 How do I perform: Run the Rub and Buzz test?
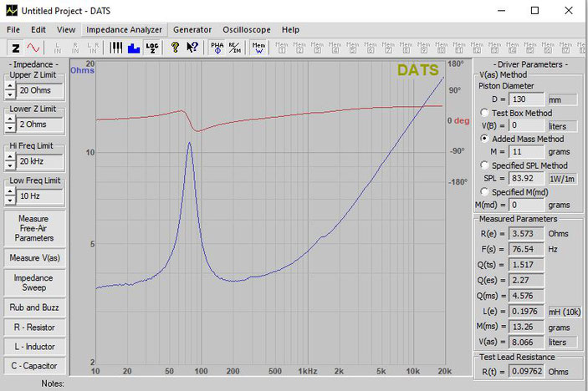tap(34, 307)
